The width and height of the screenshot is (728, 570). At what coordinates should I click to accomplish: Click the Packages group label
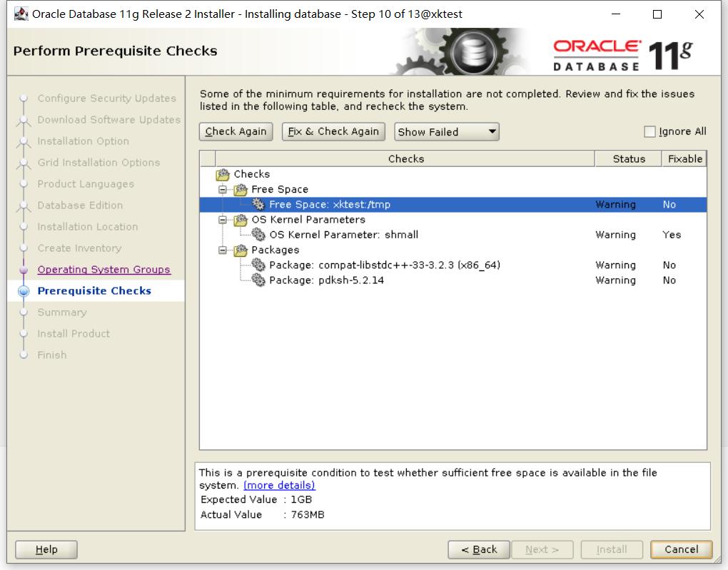275,250
